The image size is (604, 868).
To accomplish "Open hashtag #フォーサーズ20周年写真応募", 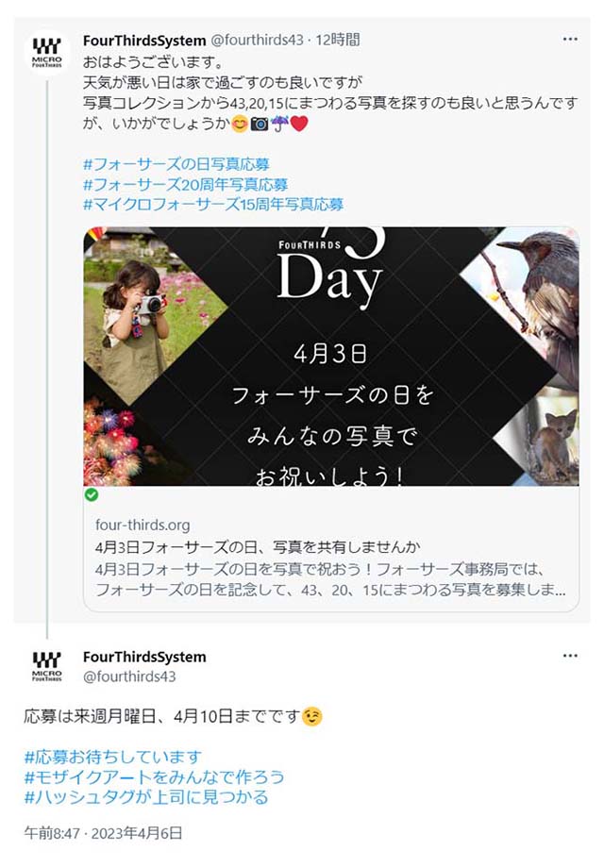I will tap(186, 184).
